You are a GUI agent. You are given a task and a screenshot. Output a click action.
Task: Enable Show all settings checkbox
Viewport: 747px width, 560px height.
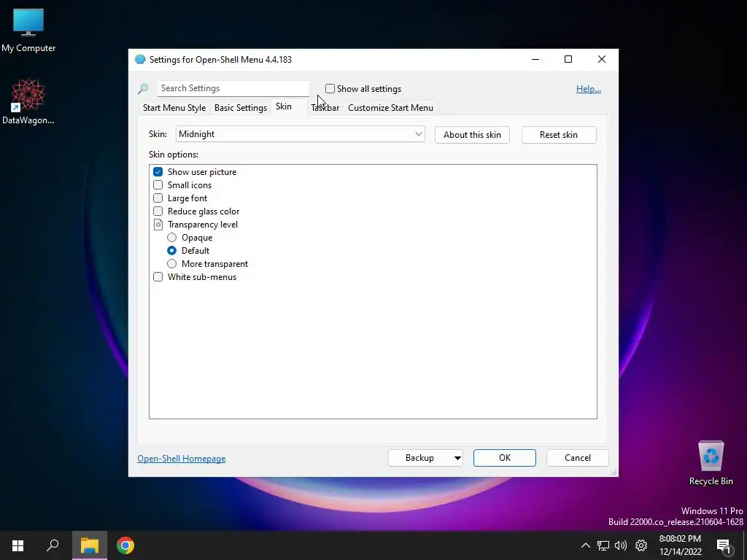[x=330, y=88]
